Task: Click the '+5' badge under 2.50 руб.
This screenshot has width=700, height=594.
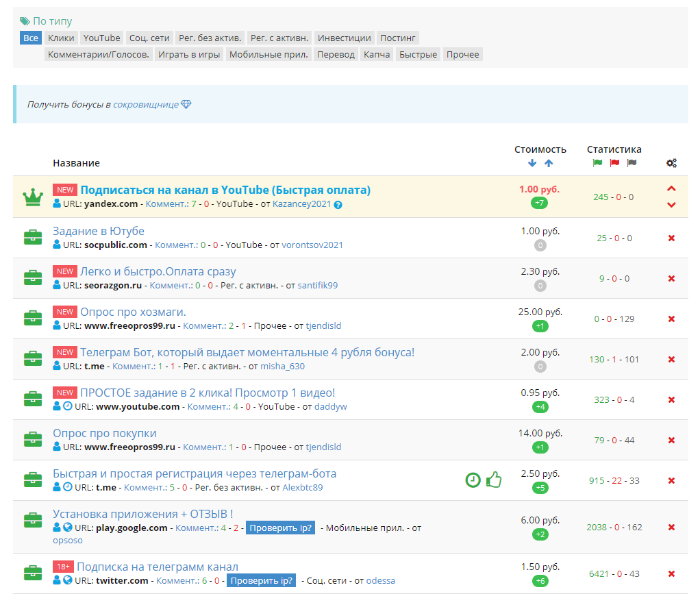Action: tap(540, 488)
